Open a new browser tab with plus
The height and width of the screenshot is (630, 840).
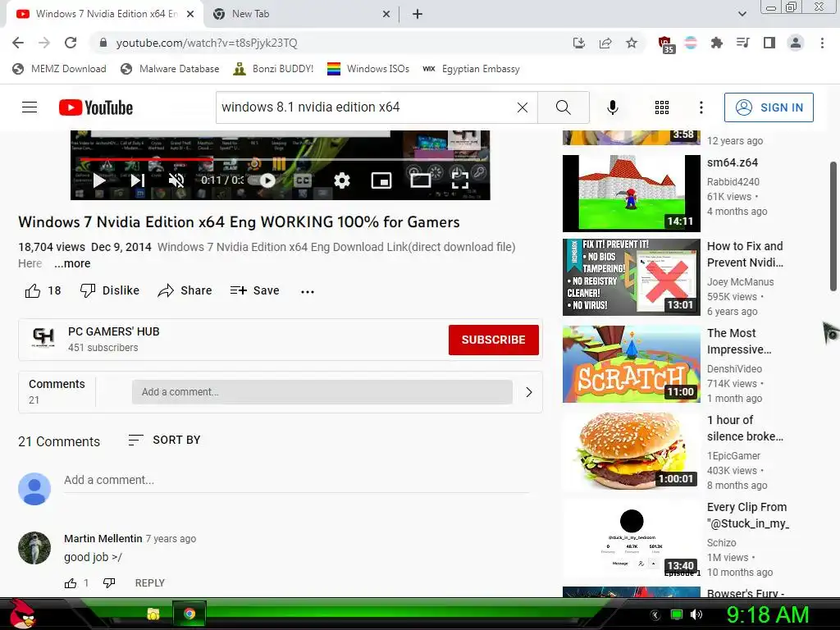(418, 15)
